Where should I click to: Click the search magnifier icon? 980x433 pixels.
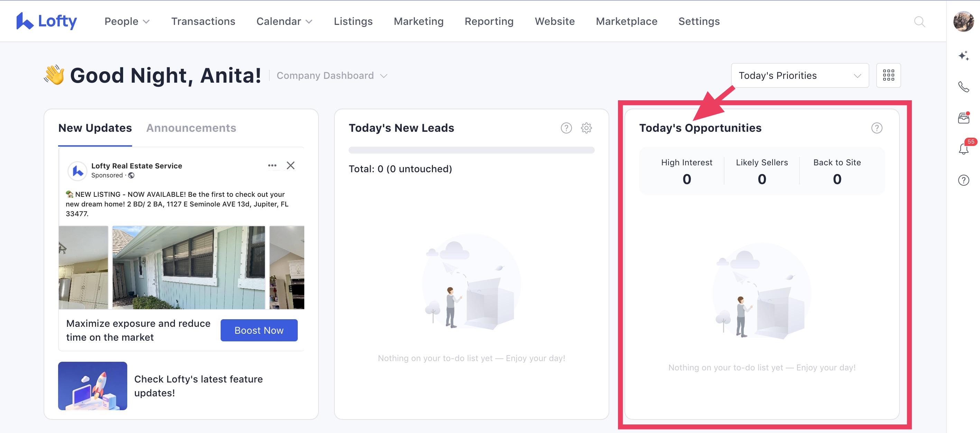(x=919, y=22)
